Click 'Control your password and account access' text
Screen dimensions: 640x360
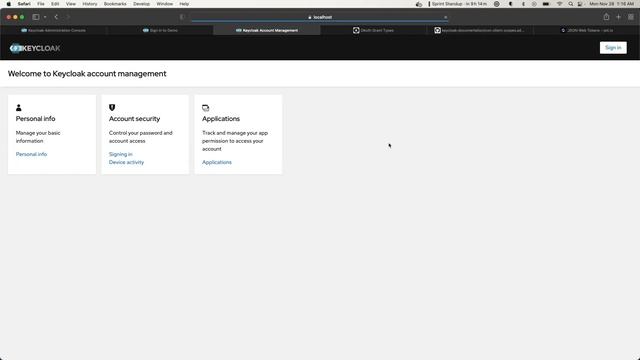click(x=140, y=137)
